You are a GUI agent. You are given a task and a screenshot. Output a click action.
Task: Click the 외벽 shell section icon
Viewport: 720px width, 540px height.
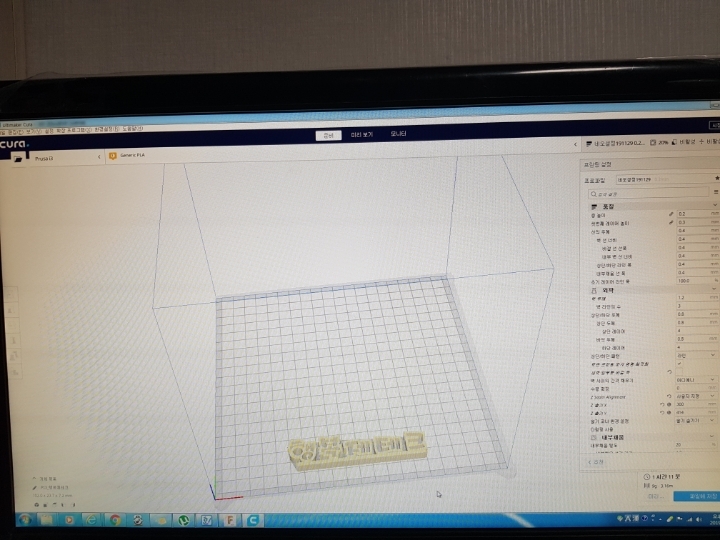594,291
